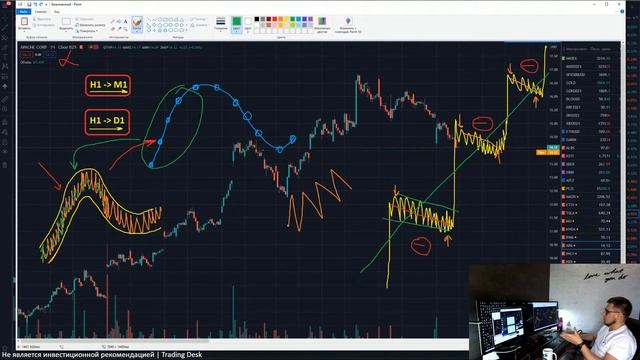Click the Копировать copy button
The height and width of the screenshot is (360, 640).
[x=44, y=25]
